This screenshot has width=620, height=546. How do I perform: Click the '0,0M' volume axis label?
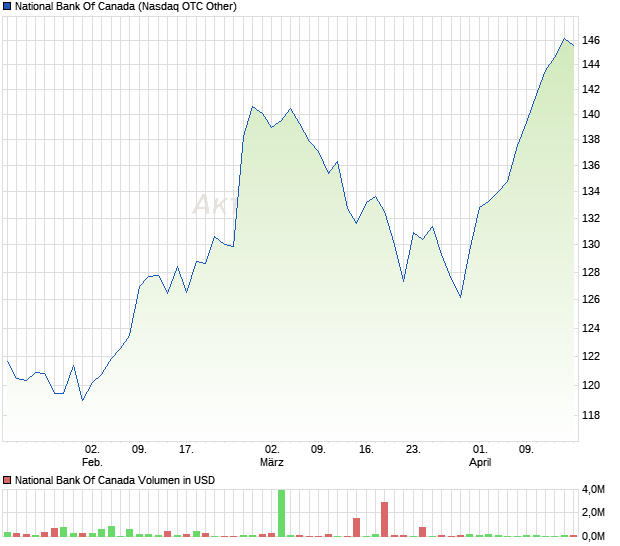[x=593, y=536]
